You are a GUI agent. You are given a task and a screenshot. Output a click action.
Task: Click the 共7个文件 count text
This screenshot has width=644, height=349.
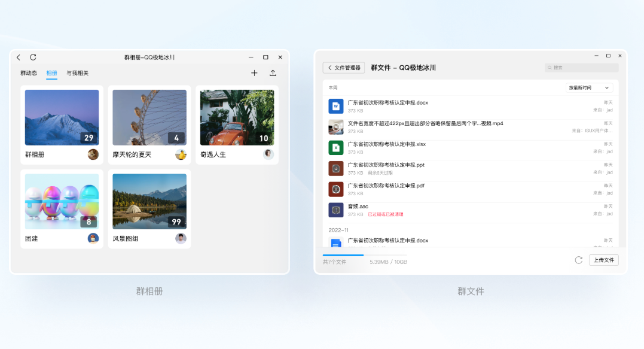coord(334,262)
